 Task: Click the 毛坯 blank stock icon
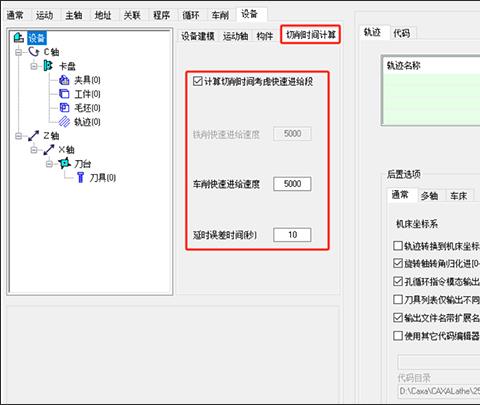click(64, 108)
